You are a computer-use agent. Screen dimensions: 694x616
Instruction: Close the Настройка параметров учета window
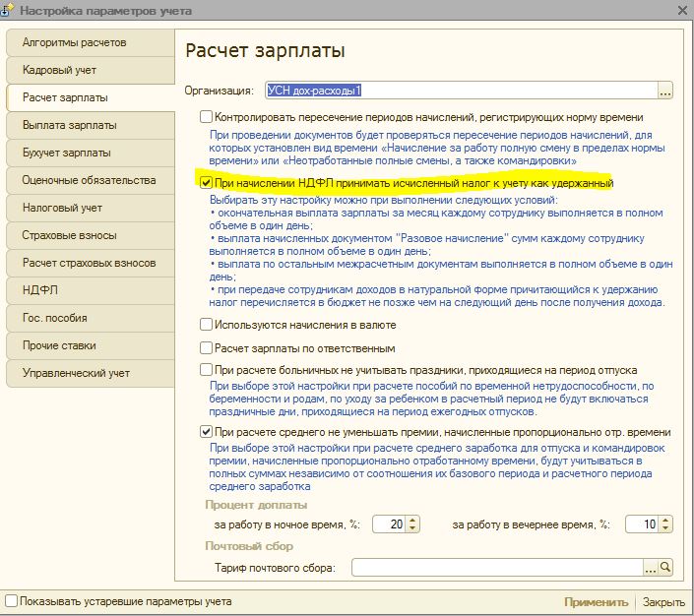[682, 11]
